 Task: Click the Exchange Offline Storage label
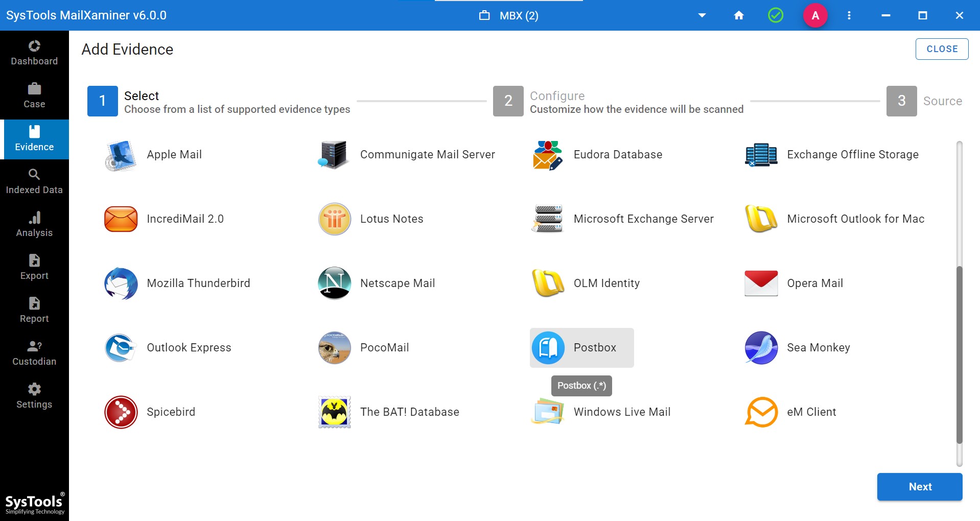coord(853,155)
